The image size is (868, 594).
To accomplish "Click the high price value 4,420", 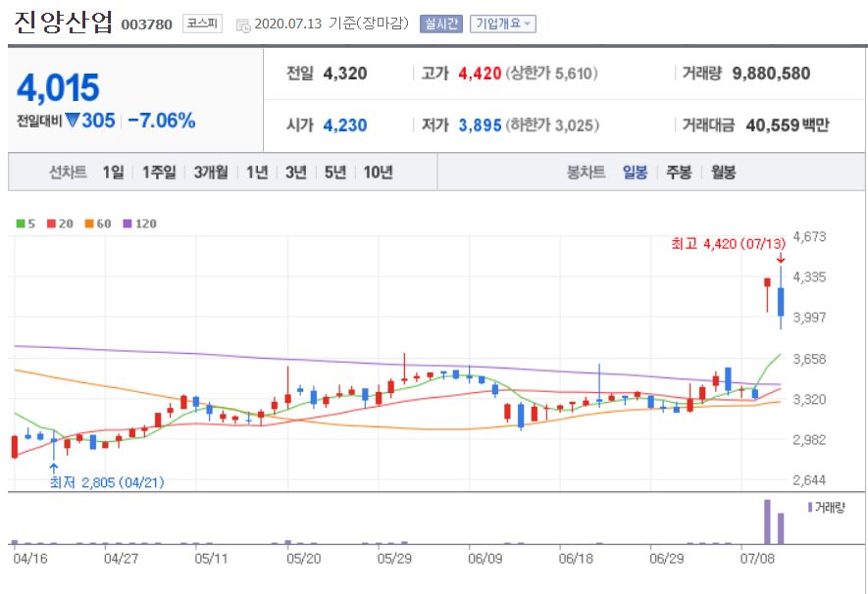I will 480,74.
